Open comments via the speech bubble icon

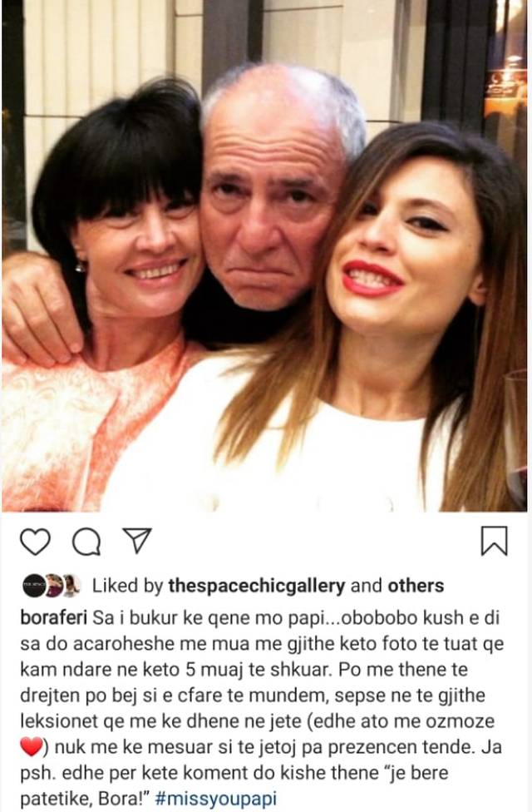[x=86, y=542]
